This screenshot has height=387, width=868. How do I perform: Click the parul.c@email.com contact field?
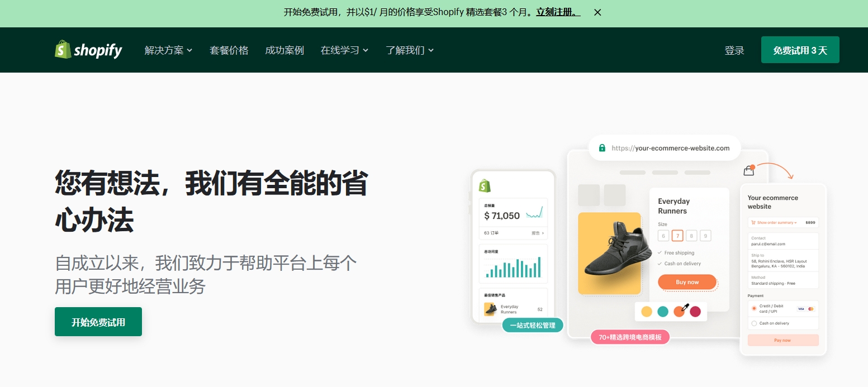coord(783,241)
